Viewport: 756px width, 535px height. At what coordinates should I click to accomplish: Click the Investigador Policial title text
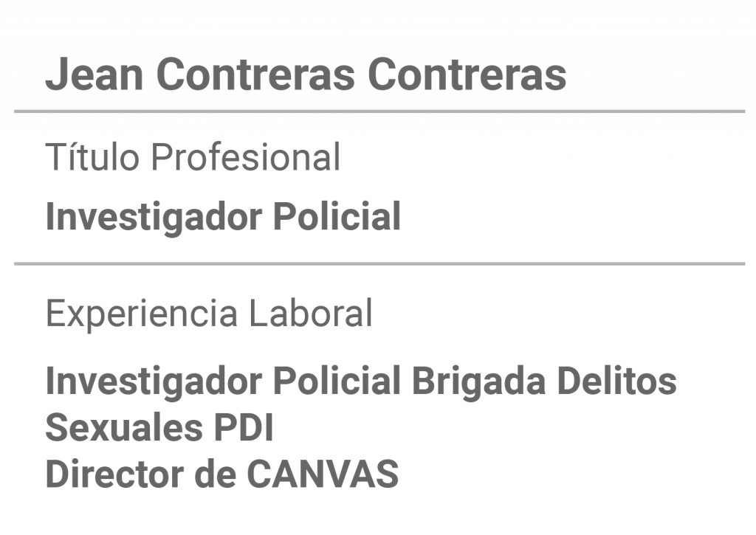click(223, 217)
